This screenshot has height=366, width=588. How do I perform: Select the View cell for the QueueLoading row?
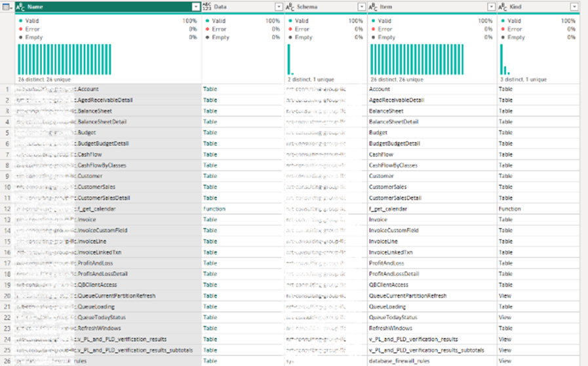pos(505,306)
